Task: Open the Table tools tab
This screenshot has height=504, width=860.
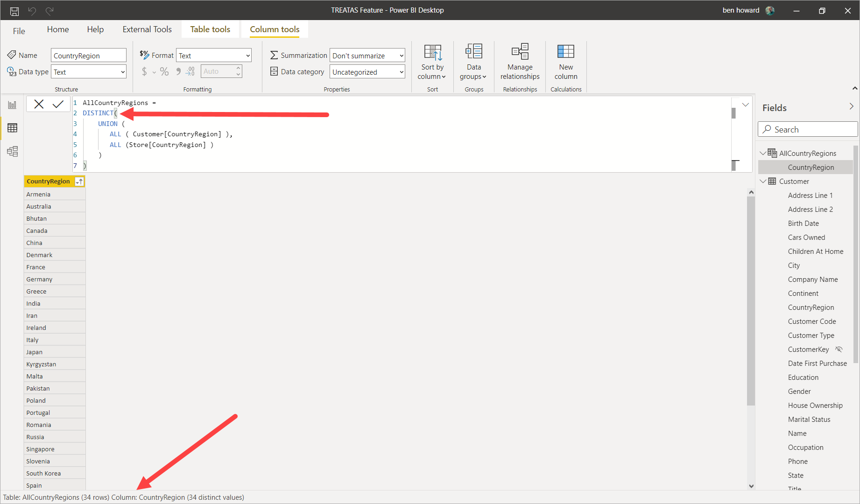Action: [210, 29]
